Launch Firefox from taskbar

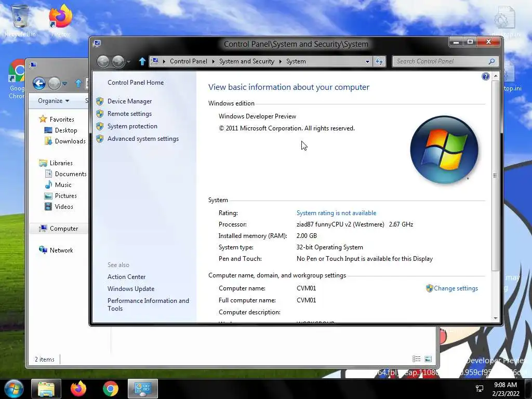click(x=78, y=389)
